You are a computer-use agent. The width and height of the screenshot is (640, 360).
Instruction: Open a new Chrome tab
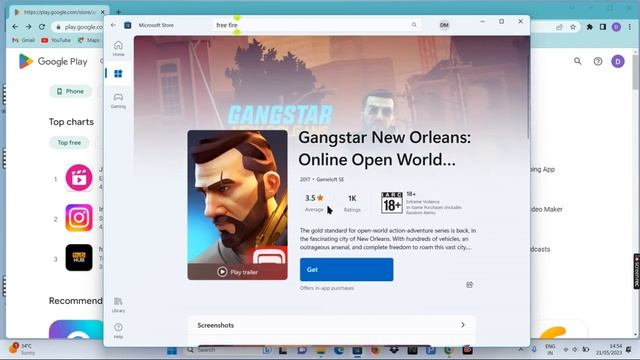coord(118,12)
